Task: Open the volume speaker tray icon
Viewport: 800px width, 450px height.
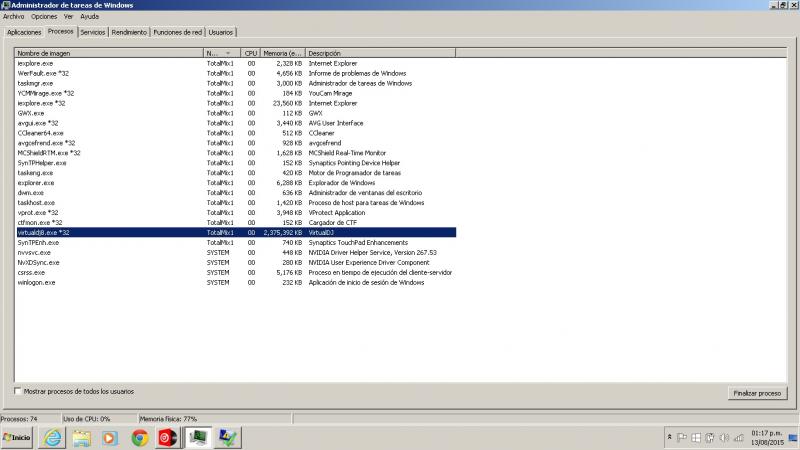Action: point(724,438)
